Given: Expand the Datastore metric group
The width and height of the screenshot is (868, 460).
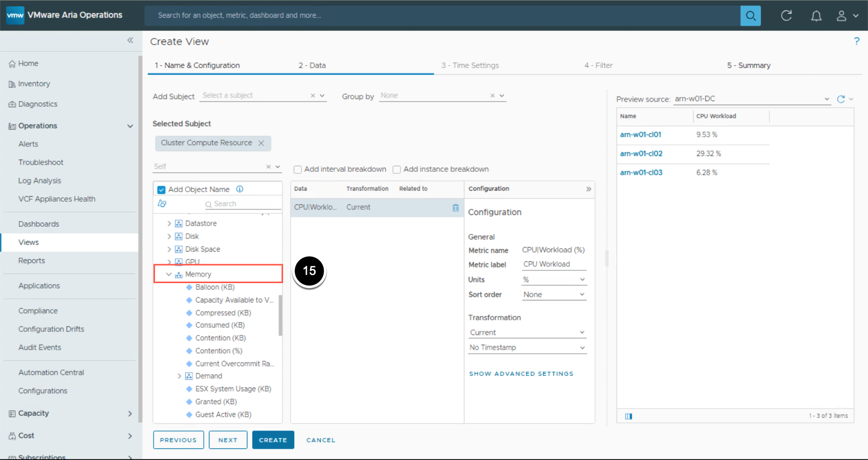Looking at the screenshot, I should tap(169, 224).
